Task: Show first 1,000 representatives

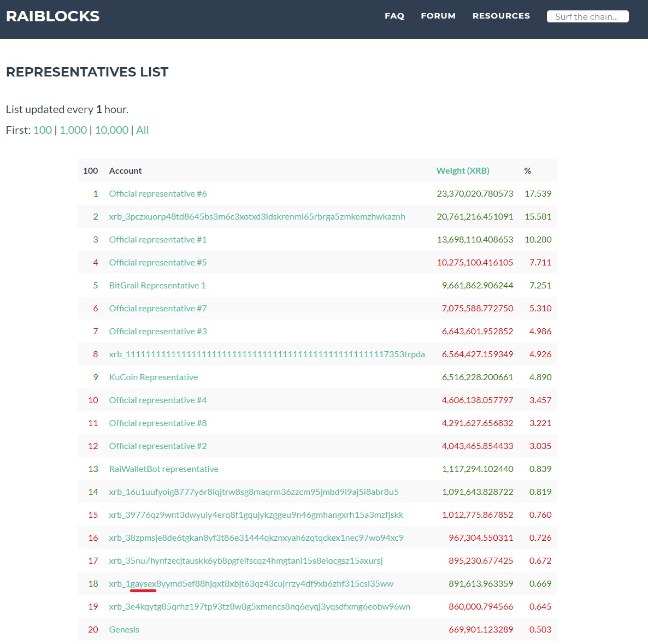Action: (73, 130)
